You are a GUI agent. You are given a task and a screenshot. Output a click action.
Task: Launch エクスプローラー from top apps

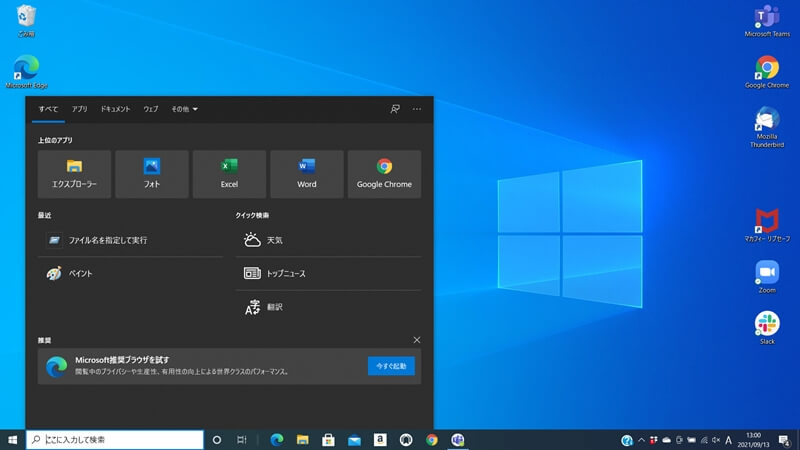[x=74, y=174]
